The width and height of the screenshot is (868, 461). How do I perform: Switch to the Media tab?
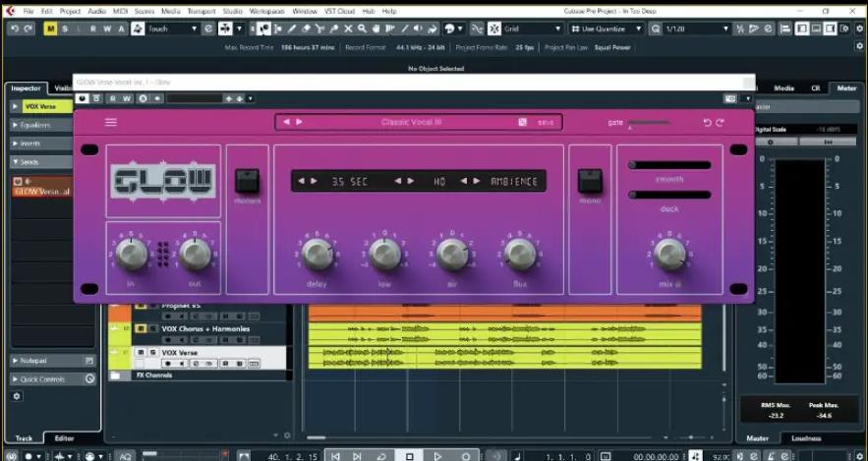(x=783, y=88)
